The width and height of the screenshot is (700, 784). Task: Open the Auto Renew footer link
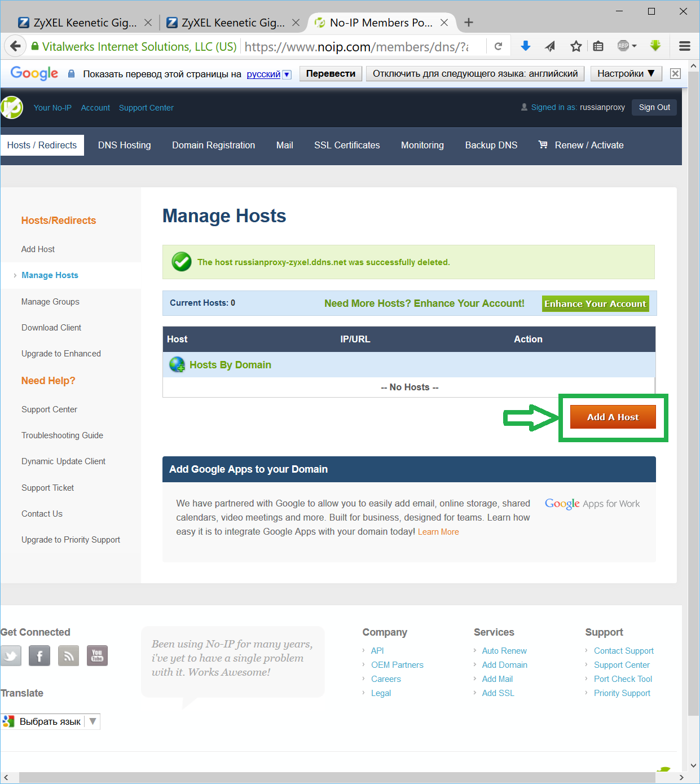tap(504, 651)
